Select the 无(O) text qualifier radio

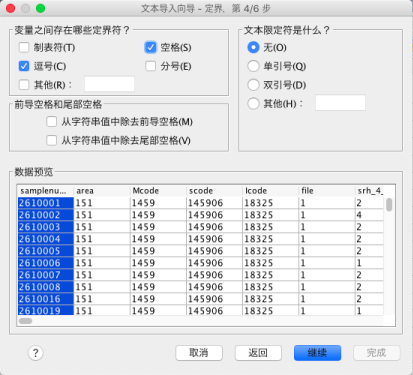click(x=253, y=47)
